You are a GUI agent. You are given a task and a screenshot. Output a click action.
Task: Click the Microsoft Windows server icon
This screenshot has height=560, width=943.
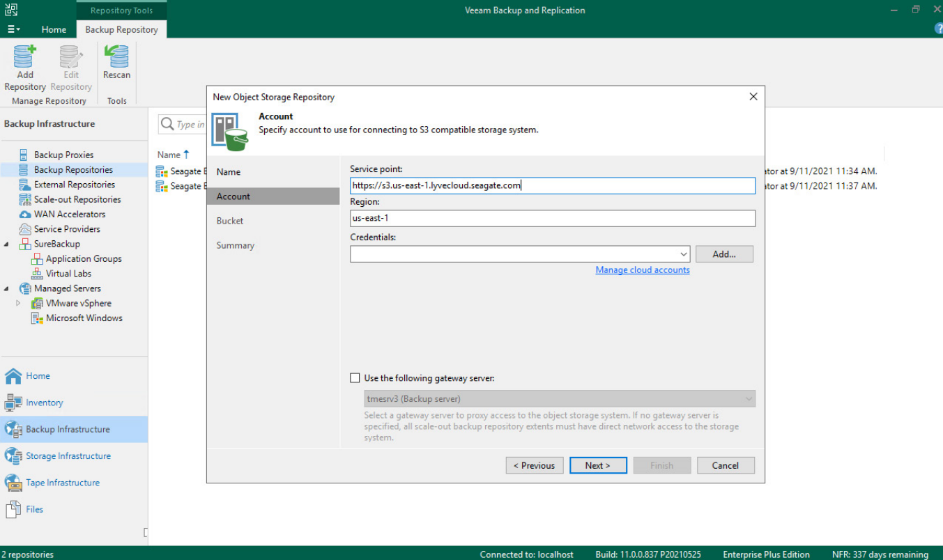36,318
